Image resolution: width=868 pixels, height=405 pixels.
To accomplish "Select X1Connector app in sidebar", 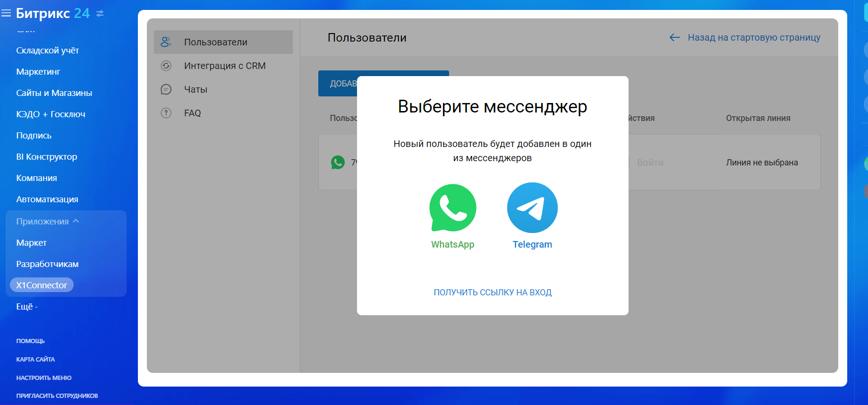I will (42, 285).
